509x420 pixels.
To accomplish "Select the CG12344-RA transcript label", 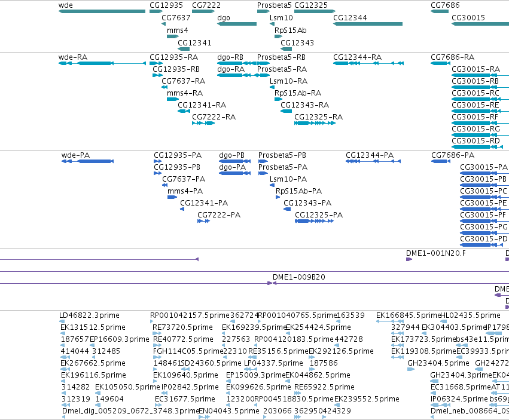I will [358, 57].
